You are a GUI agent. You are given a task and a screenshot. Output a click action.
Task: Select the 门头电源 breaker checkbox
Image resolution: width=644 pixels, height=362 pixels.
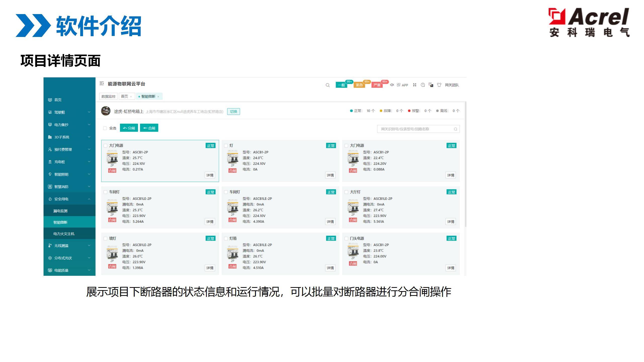(346, 239)
